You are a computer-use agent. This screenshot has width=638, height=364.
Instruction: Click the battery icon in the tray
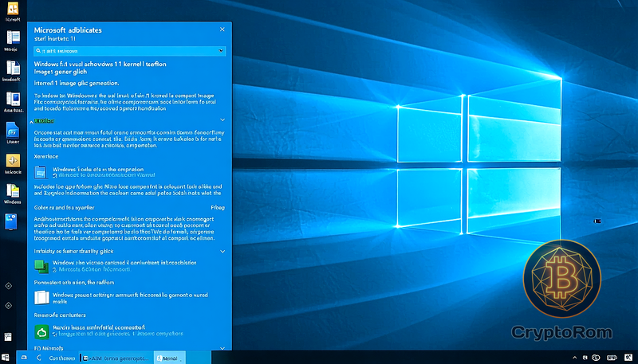click(612, 358)
